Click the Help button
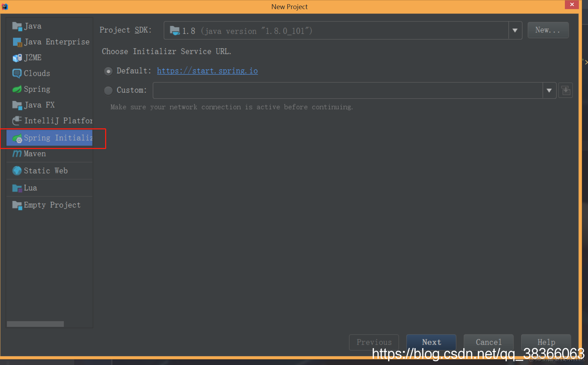 click(x=546, y=342)
